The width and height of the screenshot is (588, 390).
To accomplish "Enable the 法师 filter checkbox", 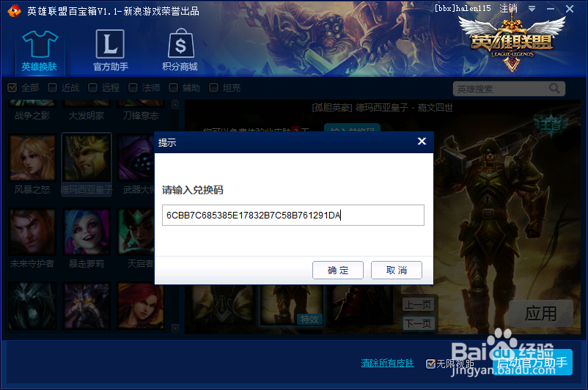I will point(133,88).
